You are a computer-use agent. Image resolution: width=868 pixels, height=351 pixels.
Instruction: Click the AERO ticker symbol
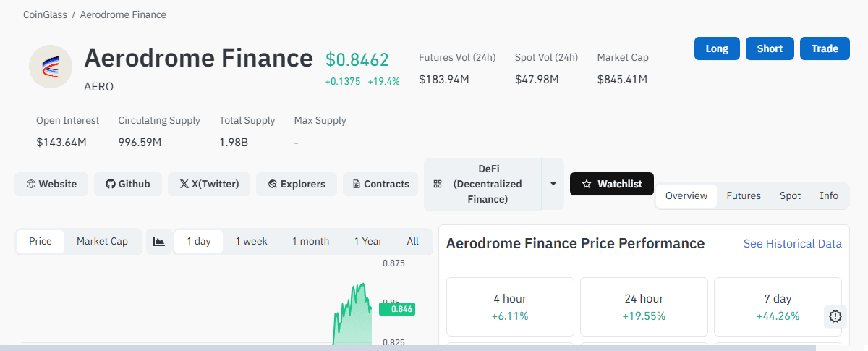99,87
